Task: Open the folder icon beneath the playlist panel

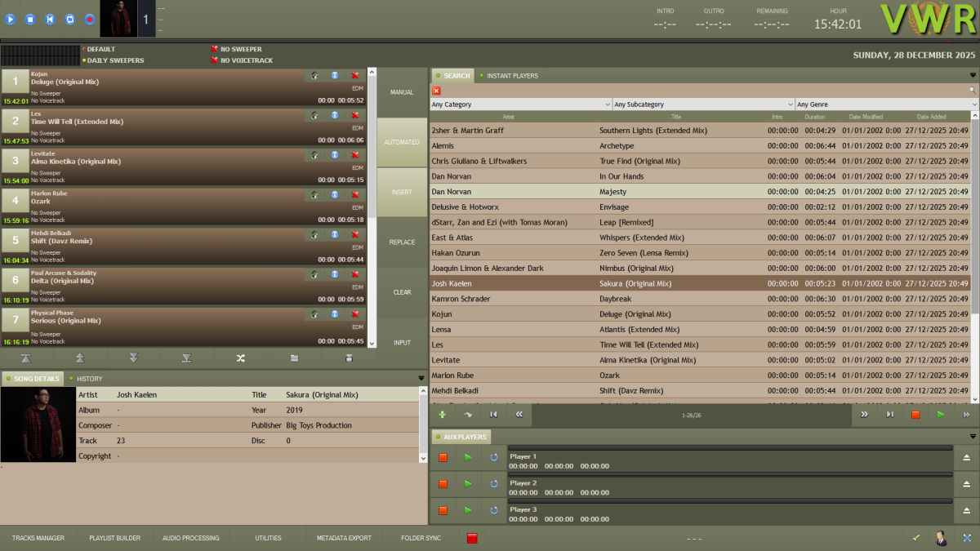Action: [x=295, y=358]
